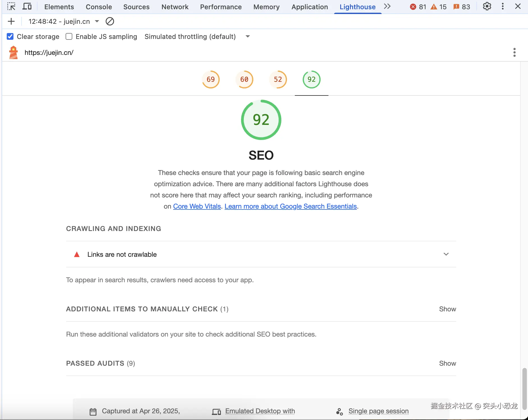Jump to the score 69 gauge
Viewport: 528px width, 420px height.
(211, 80)
